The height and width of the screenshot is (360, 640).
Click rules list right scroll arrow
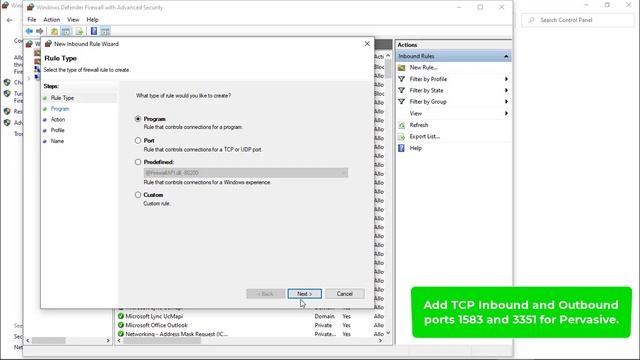point(380,340)
